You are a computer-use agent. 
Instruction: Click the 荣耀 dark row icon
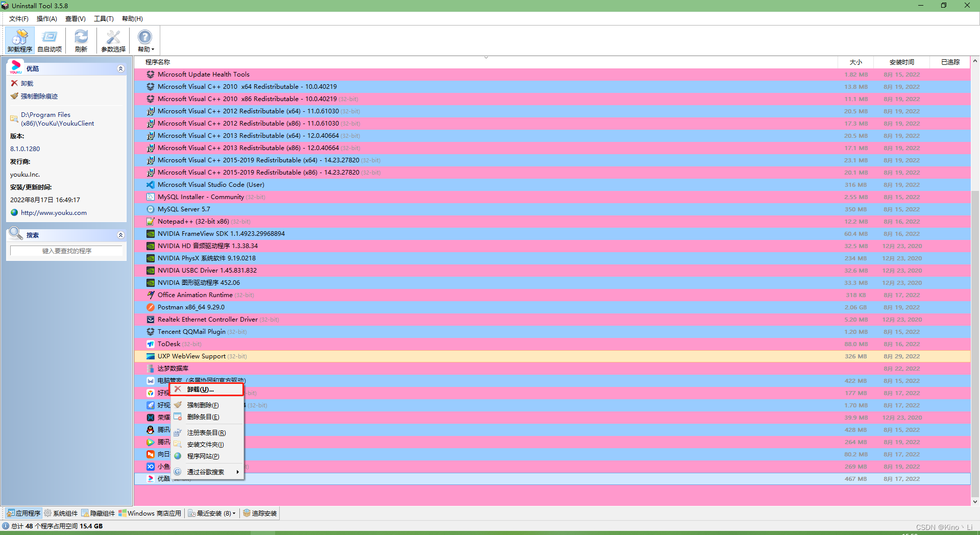[151, 418]
